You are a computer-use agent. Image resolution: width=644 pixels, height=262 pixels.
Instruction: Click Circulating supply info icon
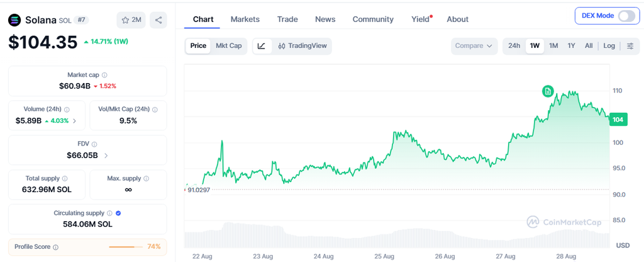tap(109, 214)
